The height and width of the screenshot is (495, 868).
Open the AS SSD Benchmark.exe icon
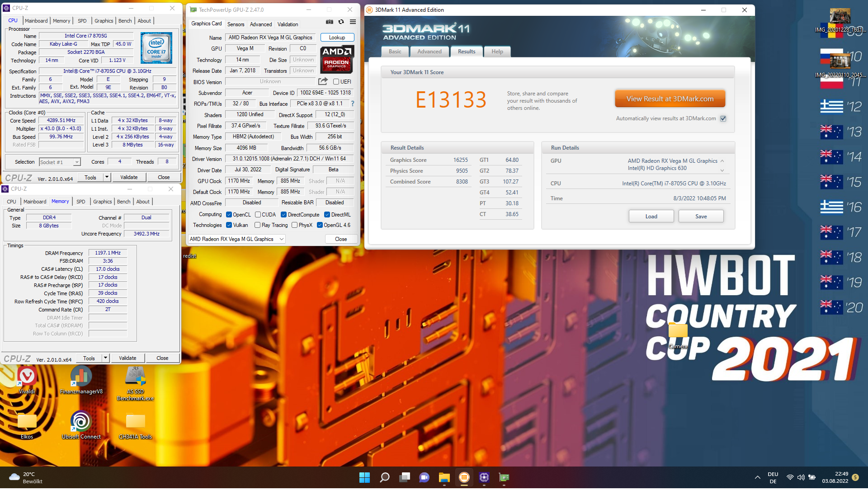point(136,383)
